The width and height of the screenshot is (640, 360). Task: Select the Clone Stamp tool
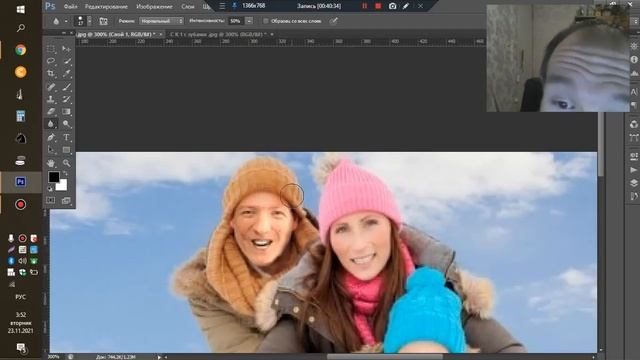tap(51, 99)
